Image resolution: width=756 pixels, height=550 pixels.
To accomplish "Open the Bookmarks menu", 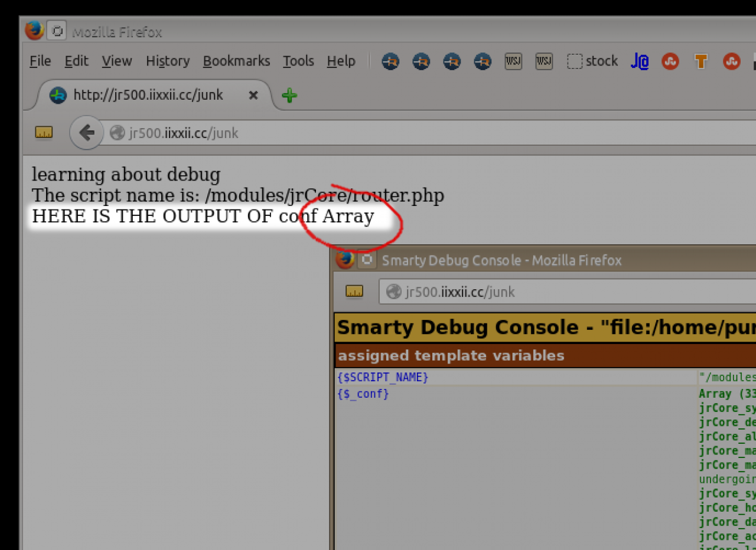I will (236, 61).
